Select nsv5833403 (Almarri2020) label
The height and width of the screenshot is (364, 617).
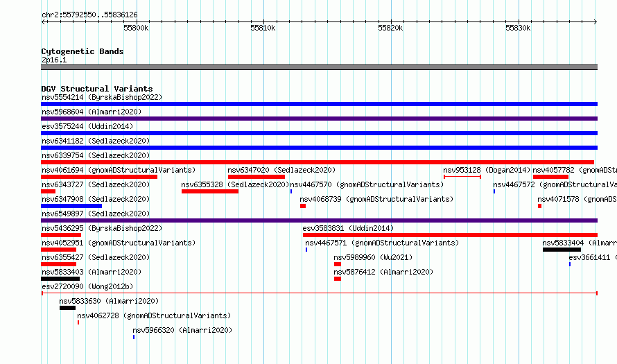coord(92,272)
